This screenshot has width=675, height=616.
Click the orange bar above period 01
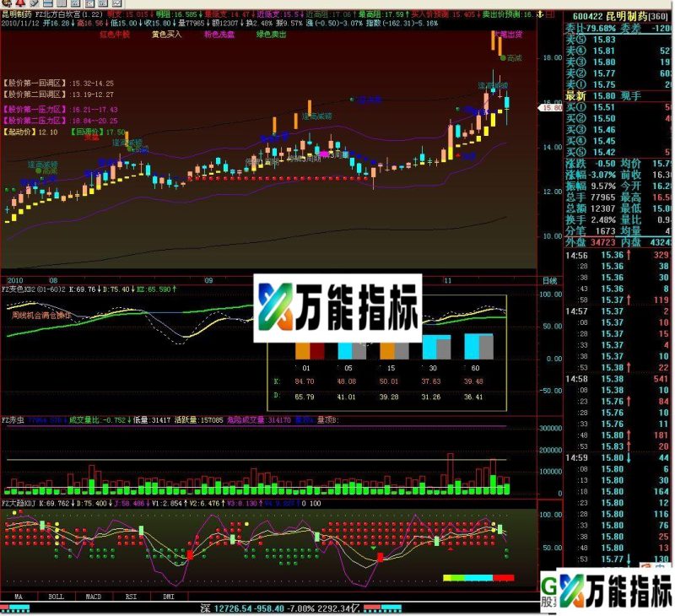(302, 351)
